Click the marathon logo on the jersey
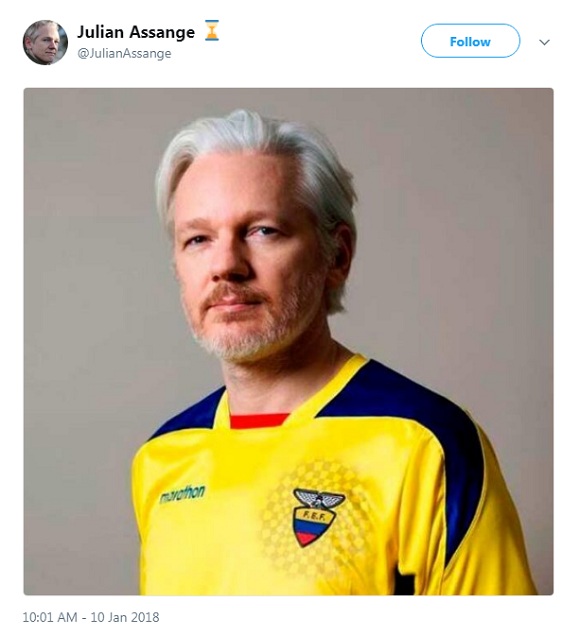 (x=183, y=494)
